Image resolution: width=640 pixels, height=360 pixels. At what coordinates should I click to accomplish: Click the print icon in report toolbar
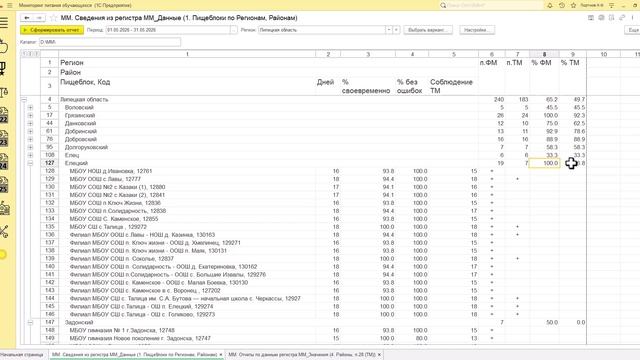(601, 18)
